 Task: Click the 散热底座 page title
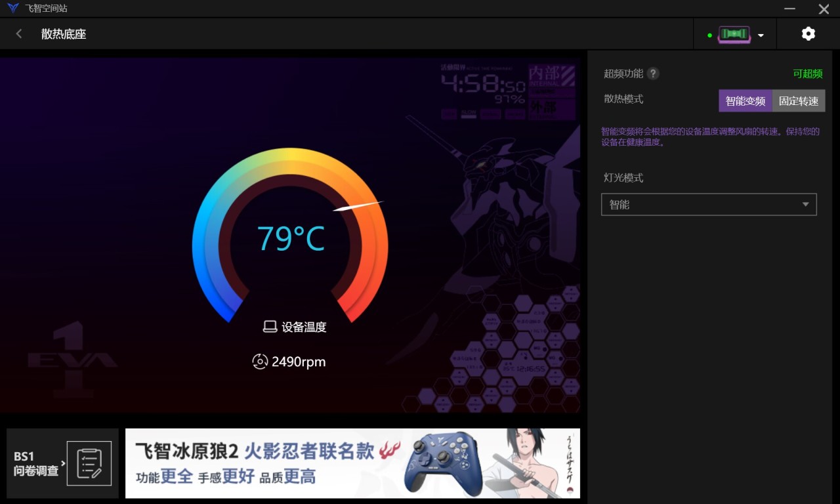coord(64,34)
